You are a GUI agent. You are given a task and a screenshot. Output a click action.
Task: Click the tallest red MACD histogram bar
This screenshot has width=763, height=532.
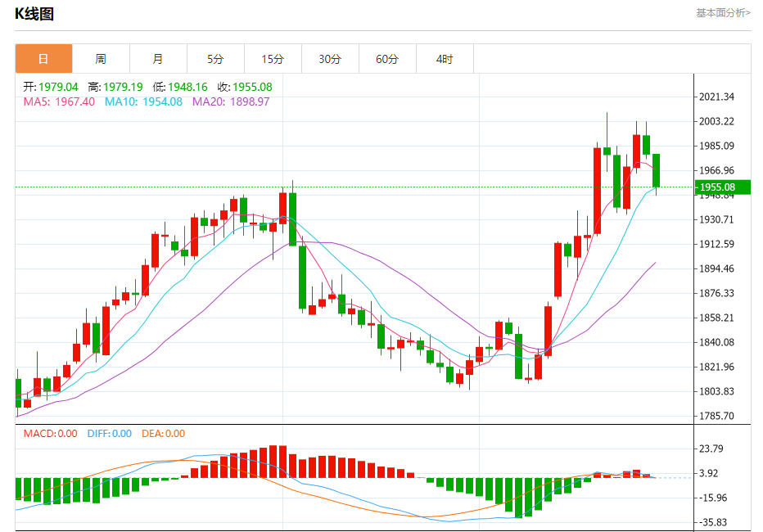(273, 462)
